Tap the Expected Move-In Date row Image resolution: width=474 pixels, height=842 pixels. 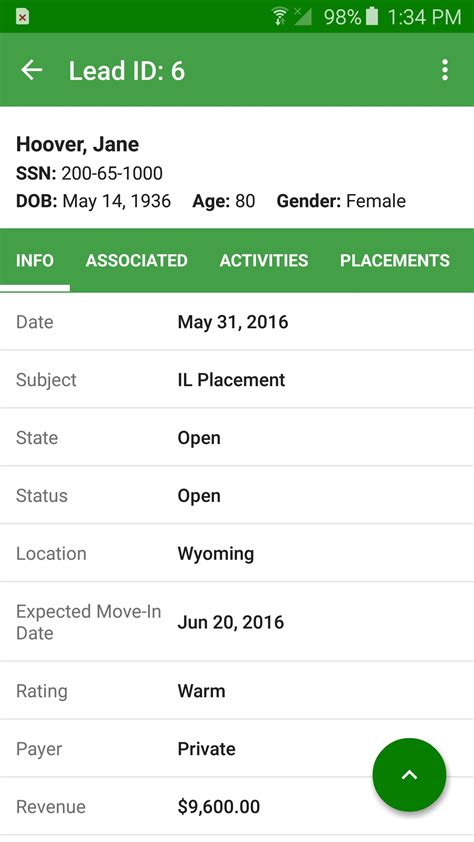tap(237, 622)
